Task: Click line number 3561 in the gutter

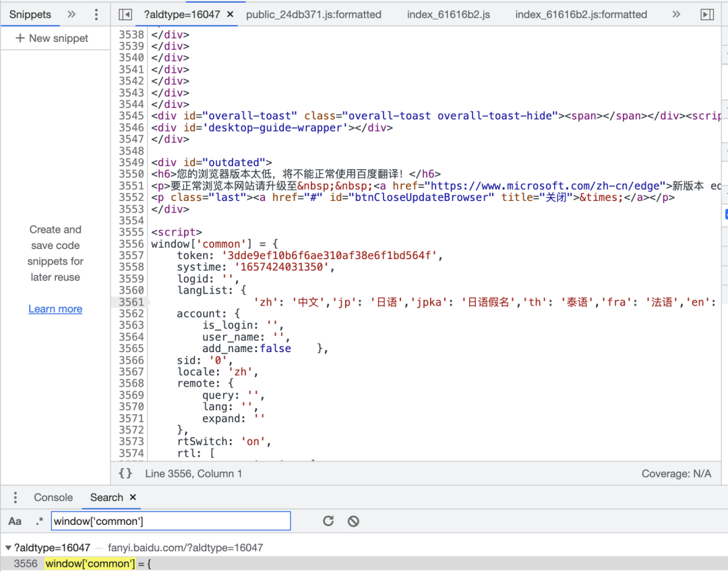Action: [x=131, y=302]
